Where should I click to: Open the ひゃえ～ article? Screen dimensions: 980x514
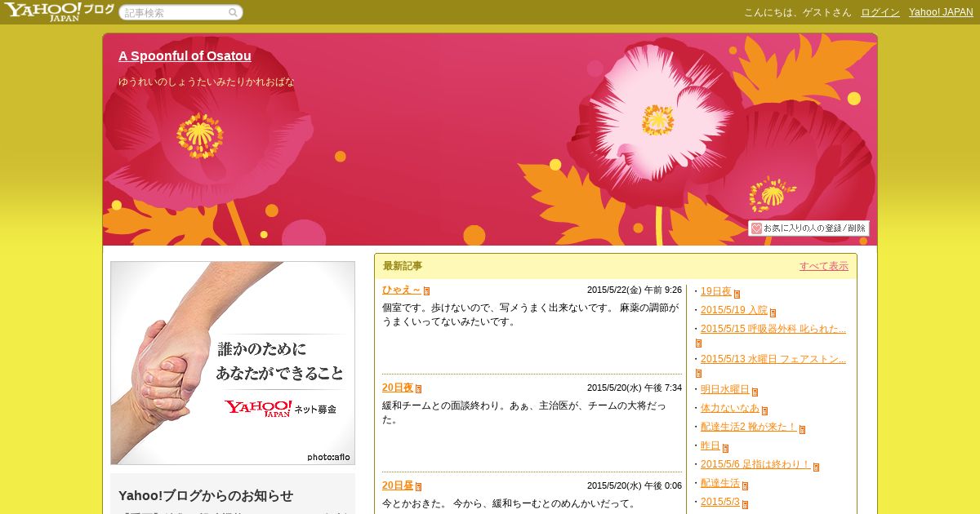coord(401,290)
